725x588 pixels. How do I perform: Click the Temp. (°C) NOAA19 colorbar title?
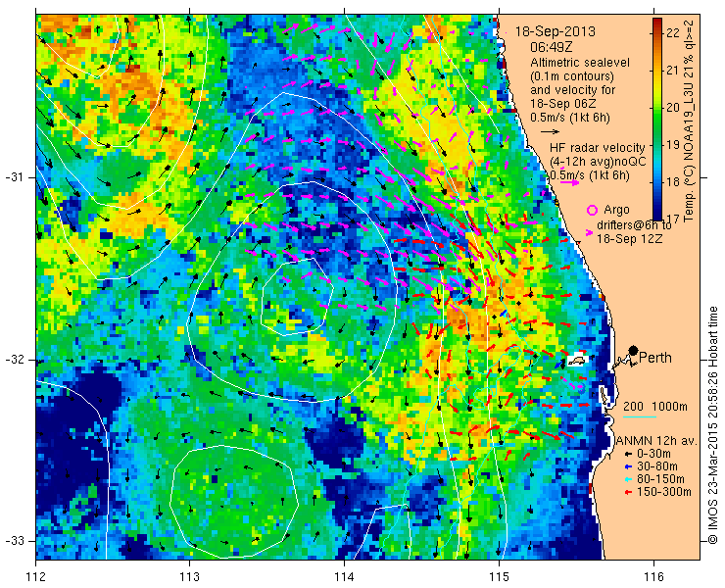689,120
